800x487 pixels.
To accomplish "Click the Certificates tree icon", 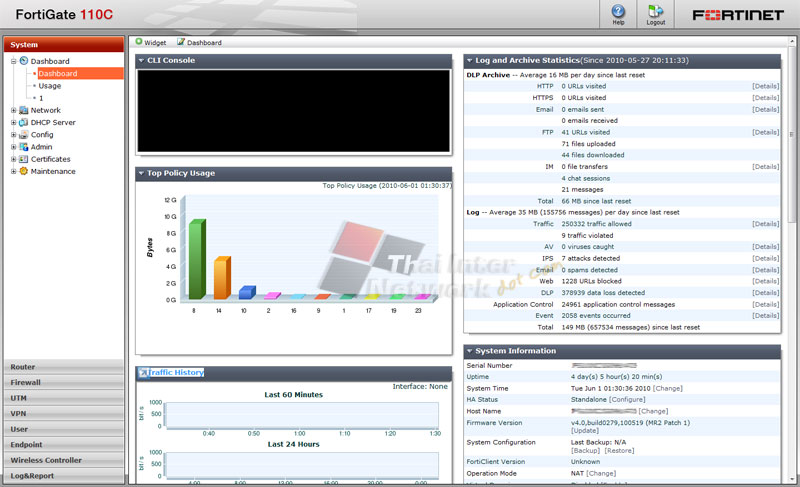I will [23, 159].
